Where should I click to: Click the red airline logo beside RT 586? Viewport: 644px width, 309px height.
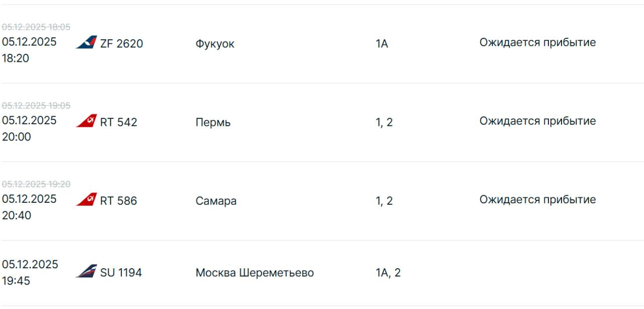tap(86, 200)
